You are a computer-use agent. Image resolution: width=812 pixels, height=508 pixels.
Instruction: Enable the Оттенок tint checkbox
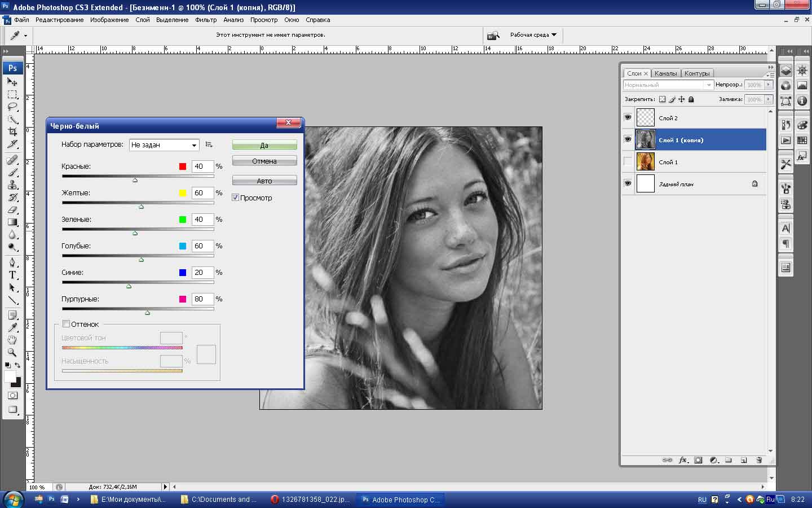coord(67,324)
